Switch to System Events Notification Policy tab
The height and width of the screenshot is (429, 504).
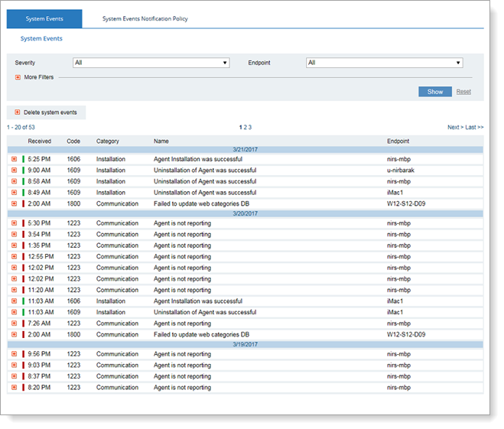145,19
